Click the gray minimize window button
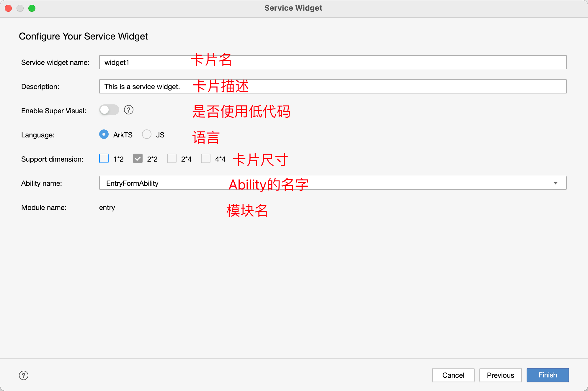This screenshot has height=391, width=588. 20,8
